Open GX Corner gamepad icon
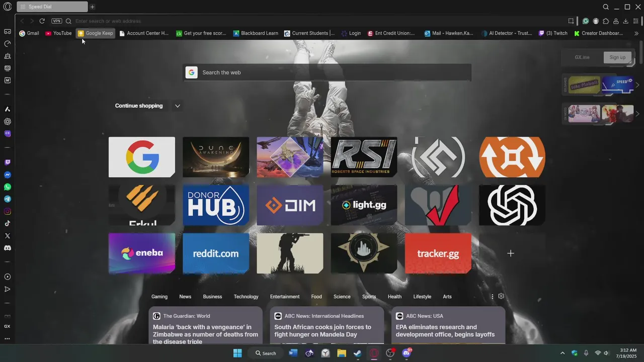644x362 pixels. pyautogui.click(x=8, y=31)
